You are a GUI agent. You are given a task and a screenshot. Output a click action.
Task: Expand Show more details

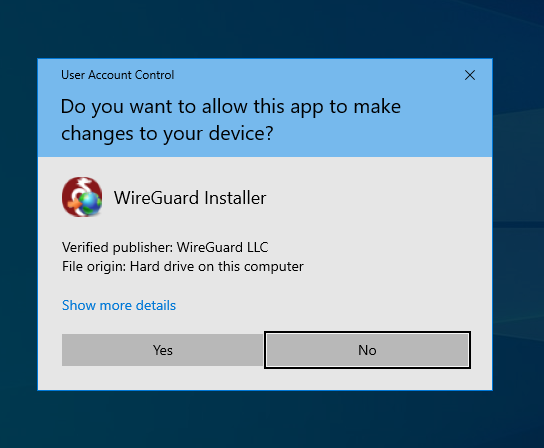click(x=119, y=305)
